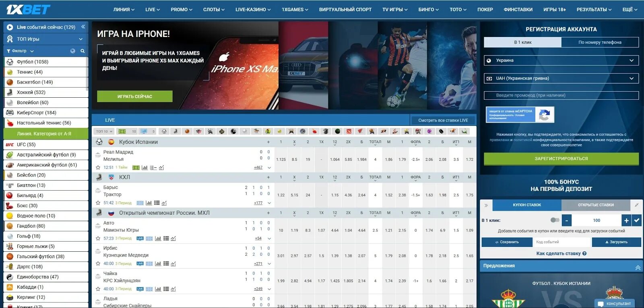Add Ирбис – Кузнецкие Медведи to favorites star
This screenshot has height=308, width=644.
click(98, 264)
